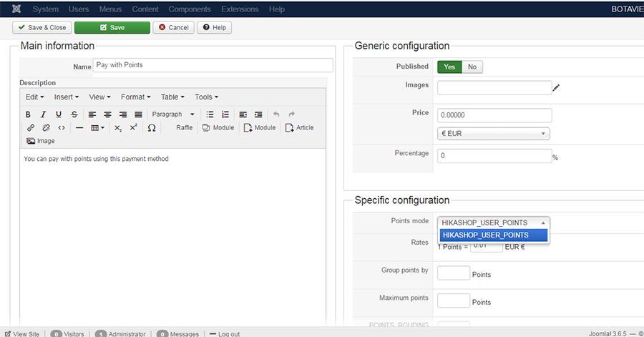
Task: Expand the Paragraph format dropdown
Action: pos(173,114)
